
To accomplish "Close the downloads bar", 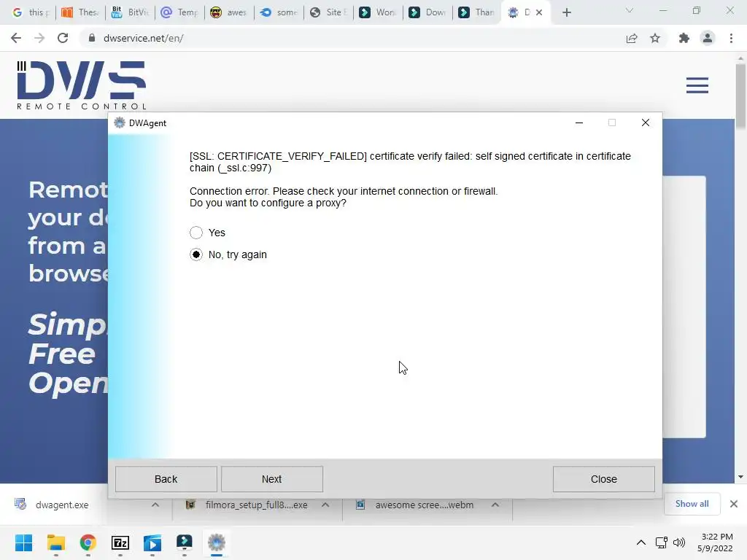I will pos(734,504).
